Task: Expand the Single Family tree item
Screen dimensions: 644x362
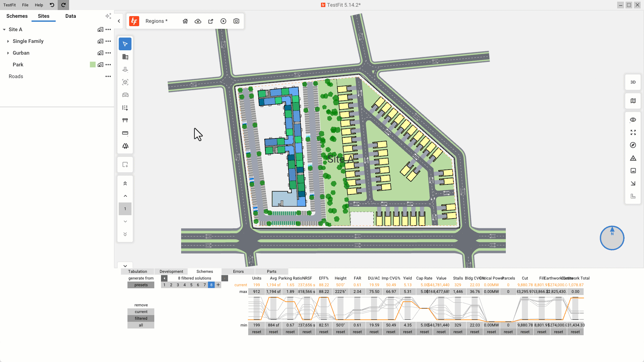Action: tap(8, 41)
